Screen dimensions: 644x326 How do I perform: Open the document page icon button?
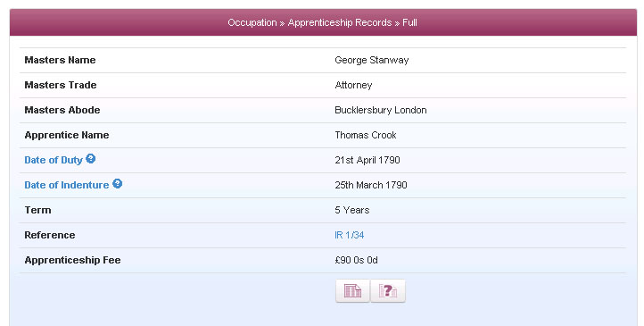pos(352,291)
